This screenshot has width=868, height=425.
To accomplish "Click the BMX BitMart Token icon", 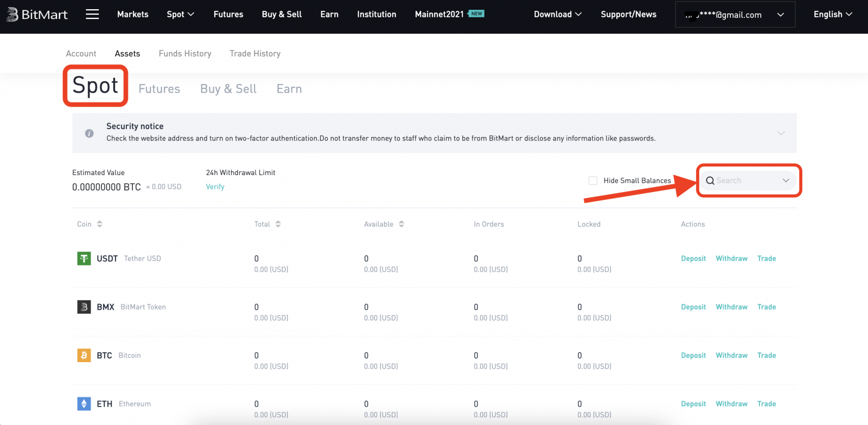I will click(84, 307).
